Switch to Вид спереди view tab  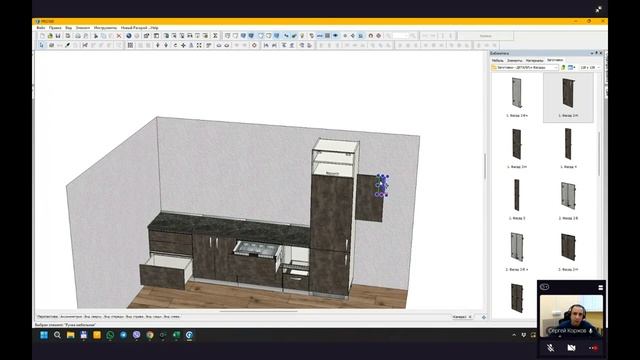(114, 317)
